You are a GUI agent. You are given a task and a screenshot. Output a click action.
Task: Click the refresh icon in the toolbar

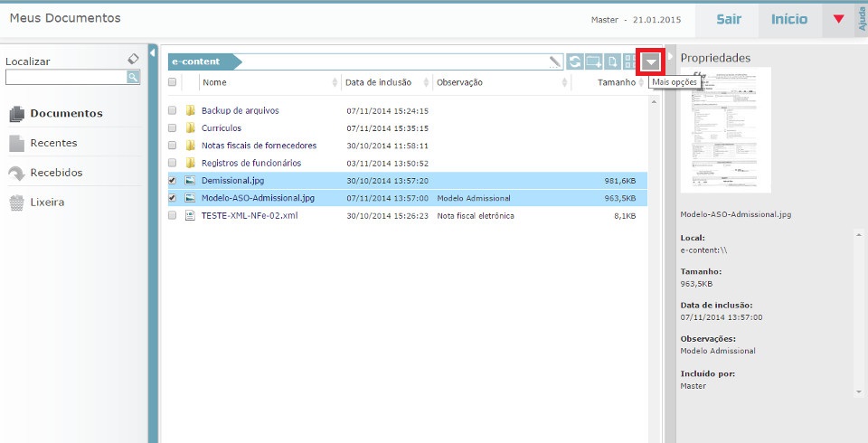575,61
